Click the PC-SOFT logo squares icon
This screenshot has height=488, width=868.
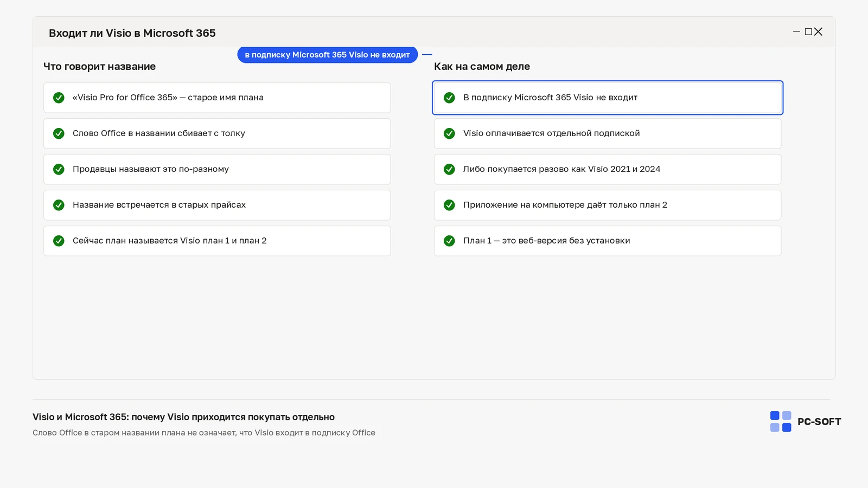[781, 421]
